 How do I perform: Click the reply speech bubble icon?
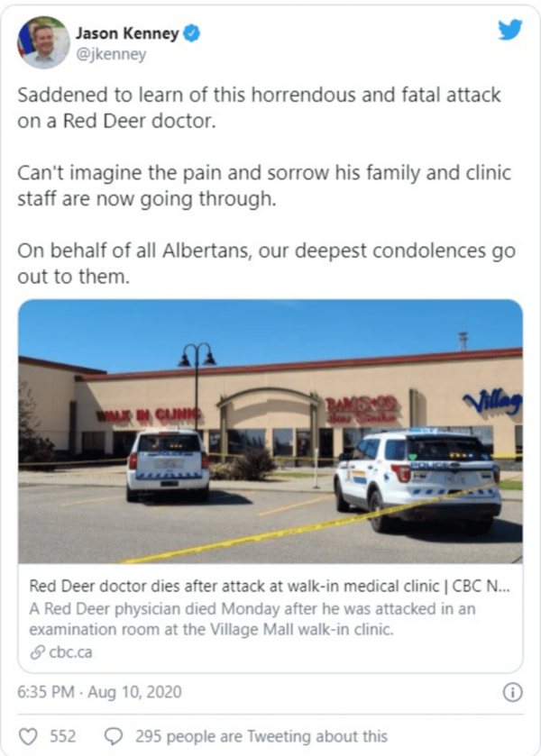pos(114,736)
